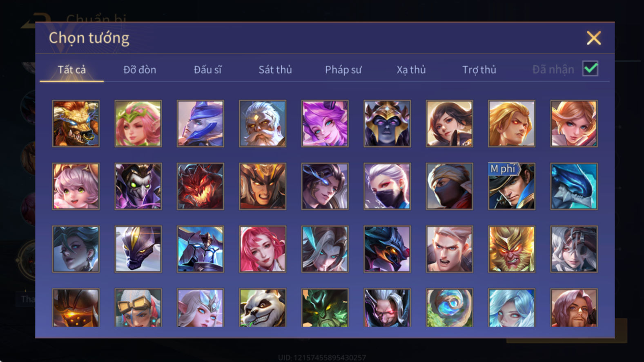Switch to the 'Trợ thủ' tab
The width and height of the screenshot is (644, 362).
click(479, 70)
